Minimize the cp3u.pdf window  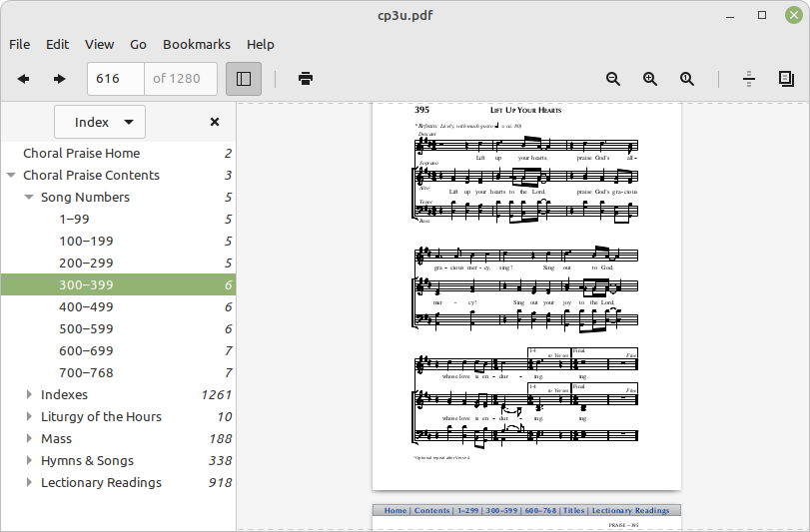coord(730,16)
